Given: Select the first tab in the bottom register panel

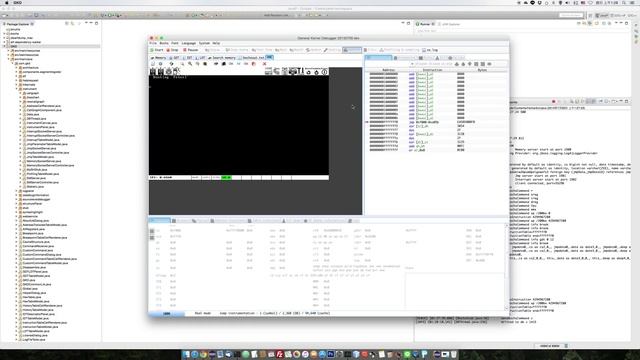Looking at the screenshot, I should (x=160, y=220).
